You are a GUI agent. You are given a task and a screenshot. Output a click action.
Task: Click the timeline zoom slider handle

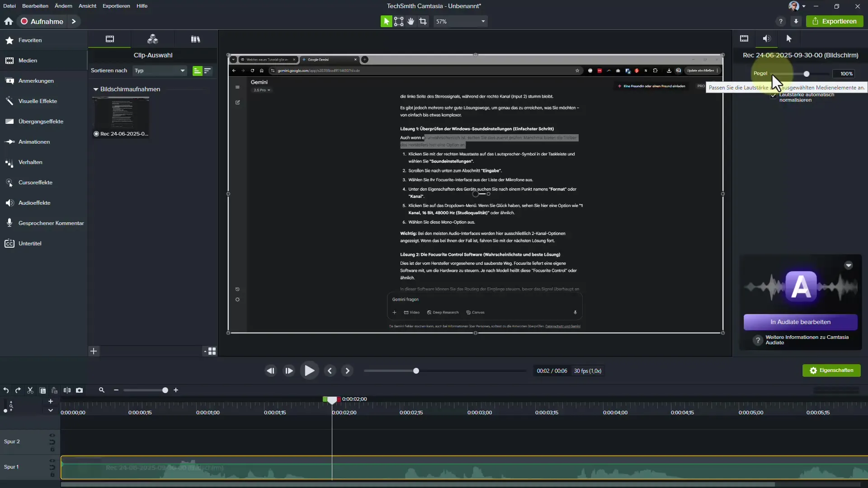(165, 390)
